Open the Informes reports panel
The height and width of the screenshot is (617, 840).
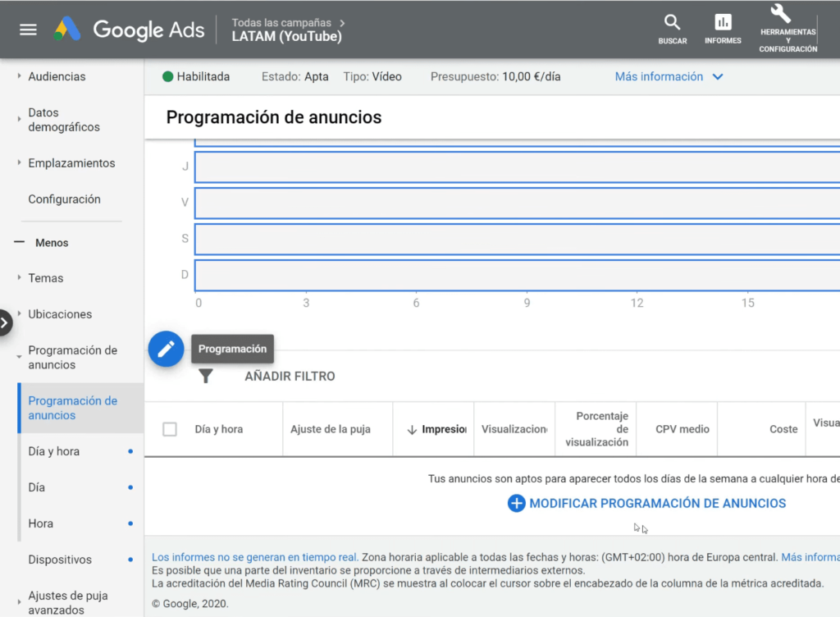722,27
